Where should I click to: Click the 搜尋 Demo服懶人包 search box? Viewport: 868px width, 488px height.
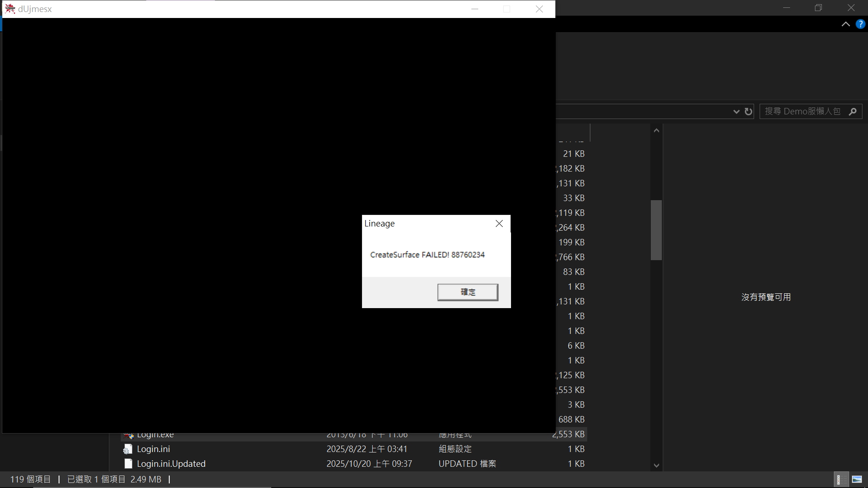[811, 112]
